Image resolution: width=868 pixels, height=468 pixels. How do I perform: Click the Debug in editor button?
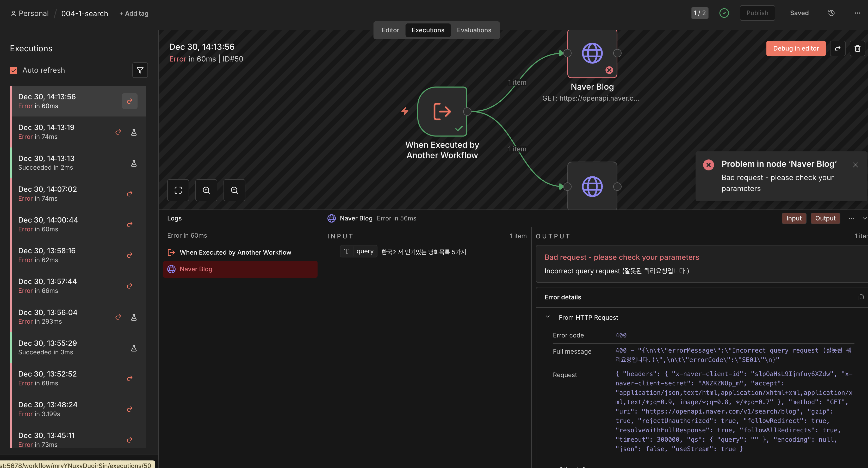point(796,48)
